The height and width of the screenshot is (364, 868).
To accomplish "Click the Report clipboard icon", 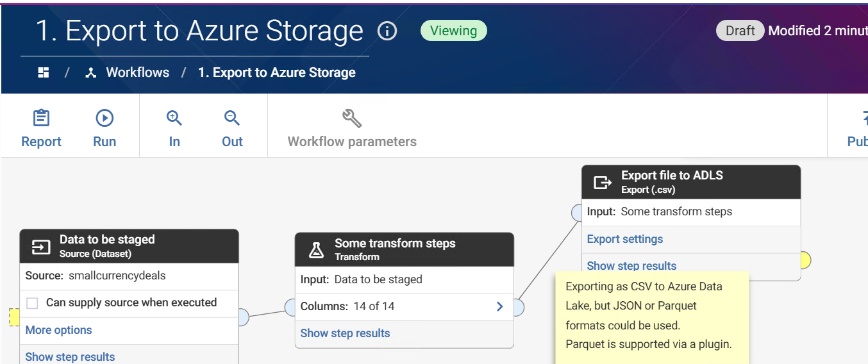I will tap(41, 119).
